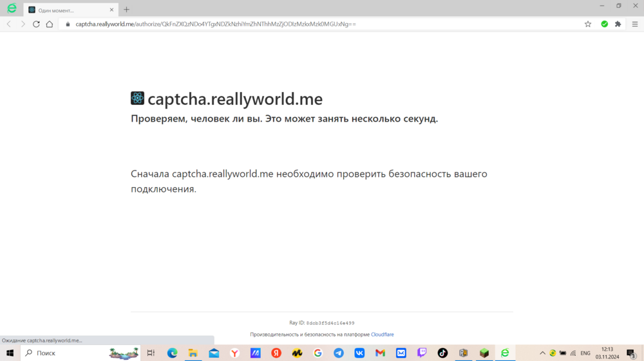Open the clock showing 12:13 03.11.2024
The height and width of the screenshot is (361, 644).
[x=607, y=353]
